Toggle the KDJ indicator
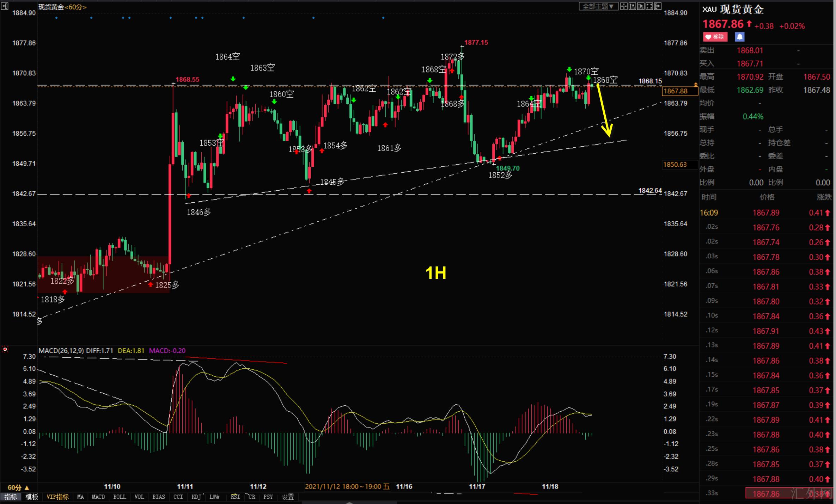Screen dimensions: 836x504 (196, 497)
